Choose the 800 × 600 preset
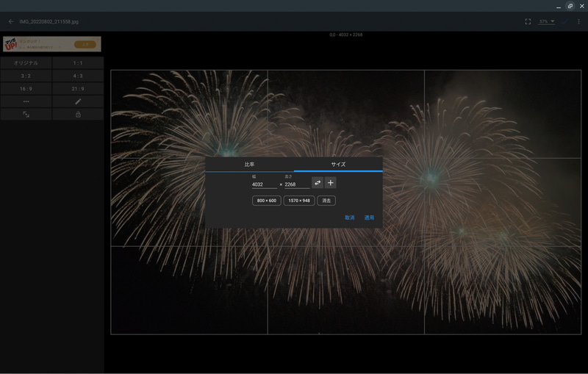 click(267, 201)
